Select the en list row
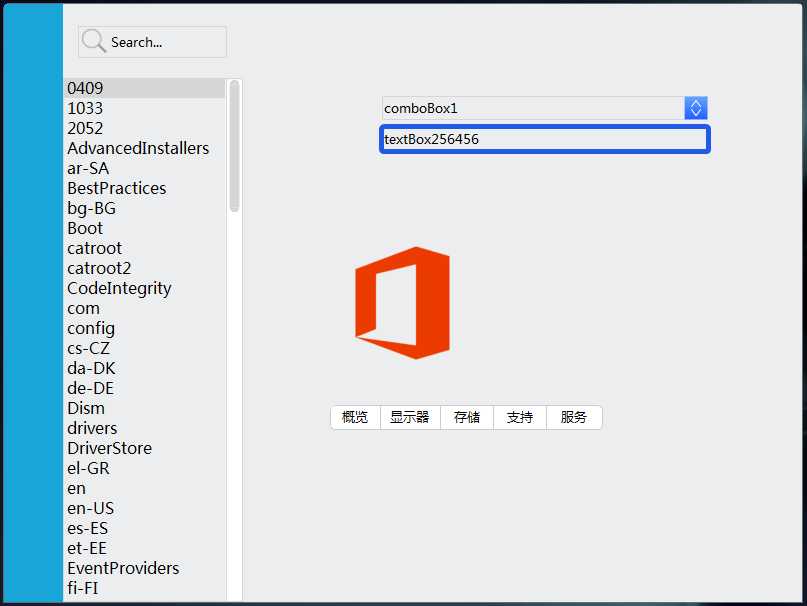Image resolution: width=807 pixels, height=606 pixels. coord(145,489)
